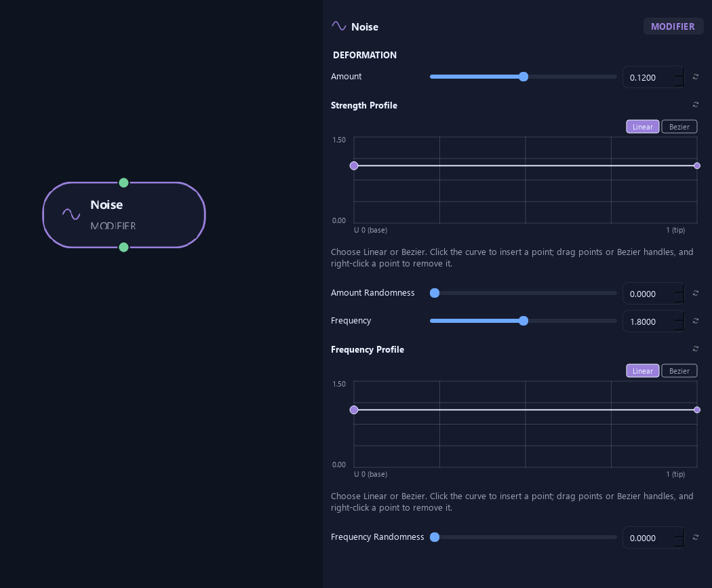Click the sine wave icon on the Noise node

pyautogui.click(x=71, y=214)
